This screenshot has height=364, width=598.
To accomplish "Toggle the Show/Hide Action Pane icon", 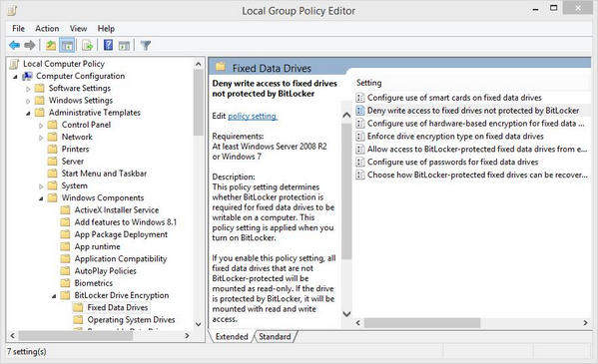I will point(124,46).
